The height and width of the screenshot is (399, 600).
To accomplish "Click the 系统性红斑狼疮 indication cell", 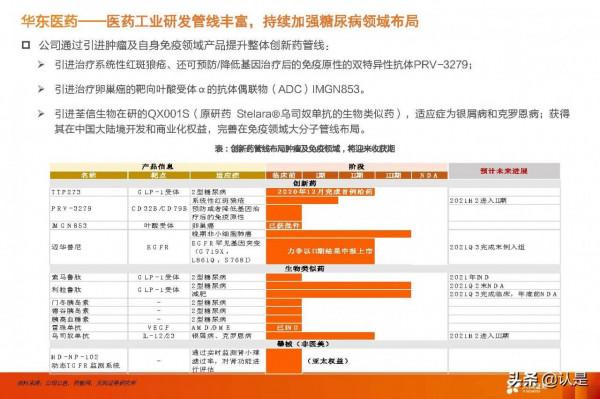I will coord(228,200).
